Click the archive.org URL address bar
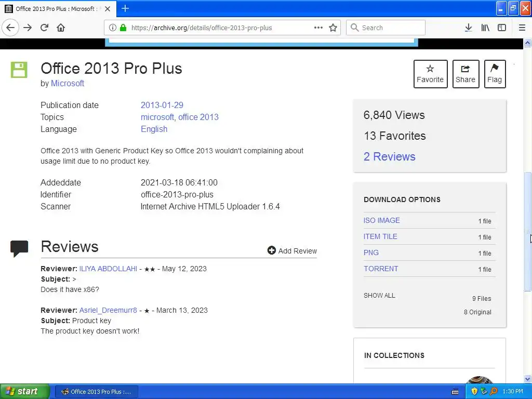This screenshot has width=532, height=399. [222, 28]
